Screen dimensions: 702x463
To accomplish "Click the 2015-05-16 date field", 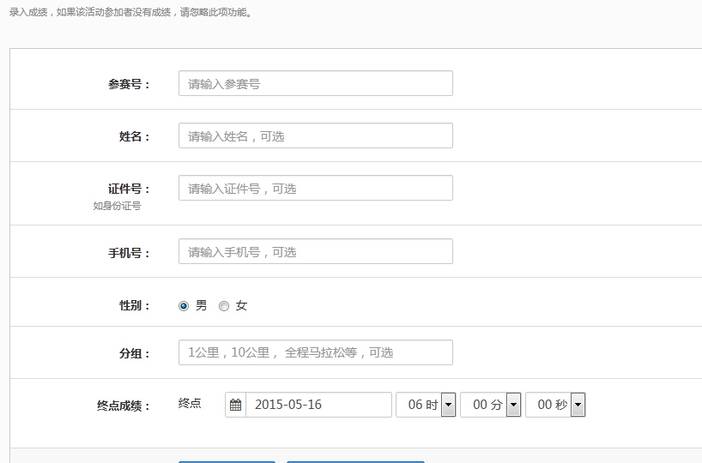I will (x=318, y=405).
